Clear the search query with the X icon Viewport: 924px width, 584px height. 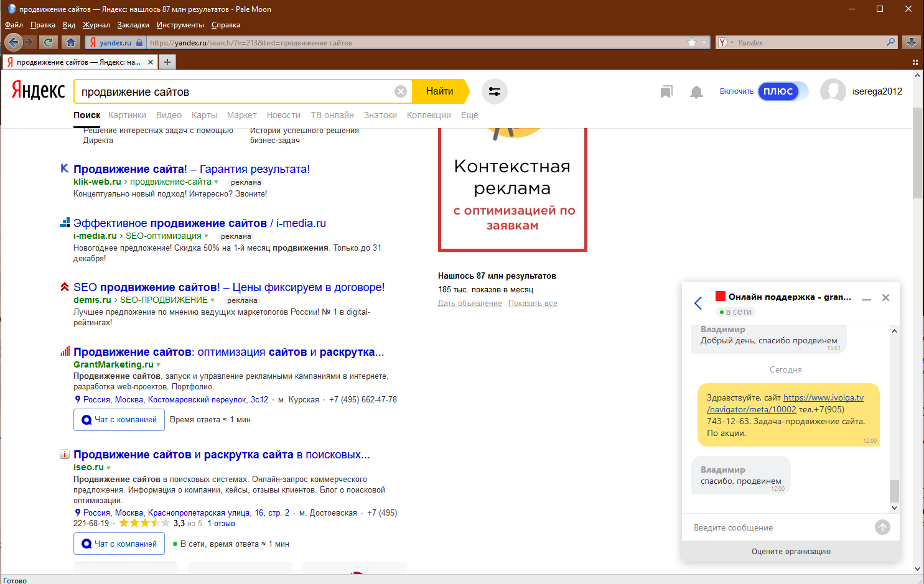pos(401,91)
